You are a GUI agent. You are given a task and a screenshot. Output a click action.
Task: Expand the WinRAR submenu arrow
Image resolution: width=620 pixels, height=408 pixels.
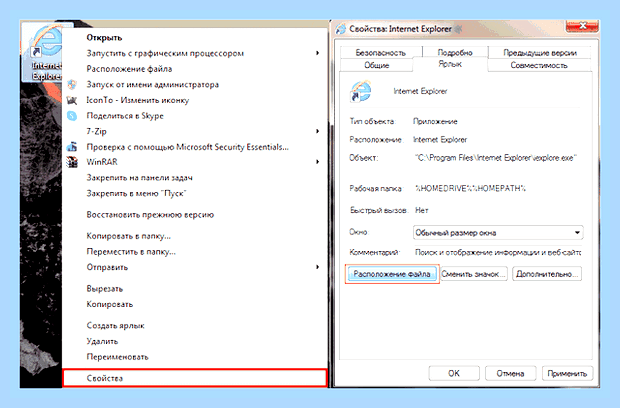318,162
